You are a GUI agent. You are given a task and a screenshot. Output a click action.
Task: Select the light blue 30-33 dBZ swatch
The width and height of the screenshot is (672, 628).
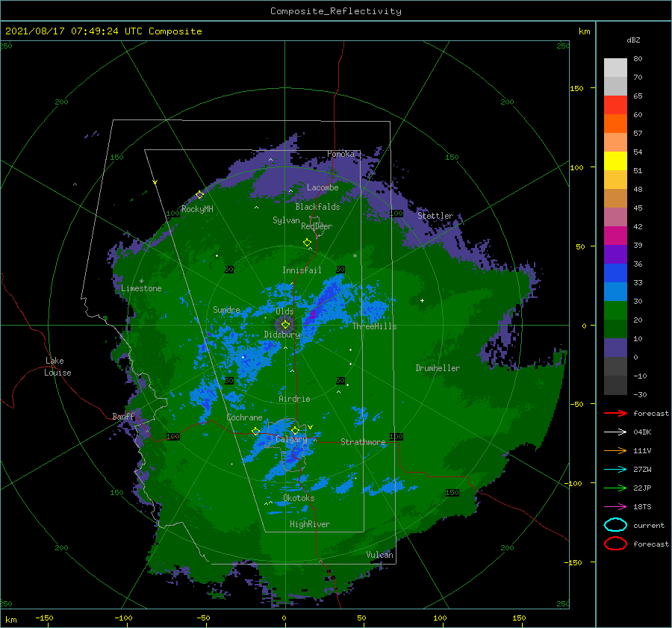pos(615,292)
